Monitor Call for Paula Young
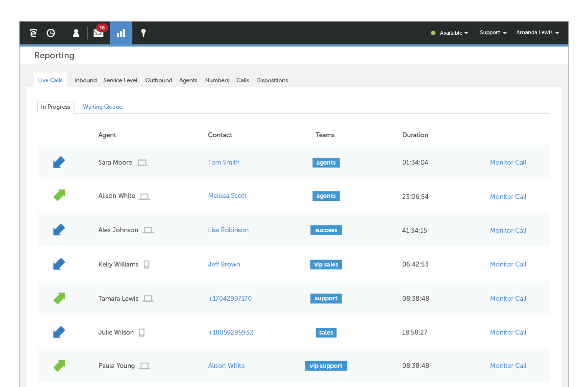Screen dimensions: 588x387 (508, 365)
